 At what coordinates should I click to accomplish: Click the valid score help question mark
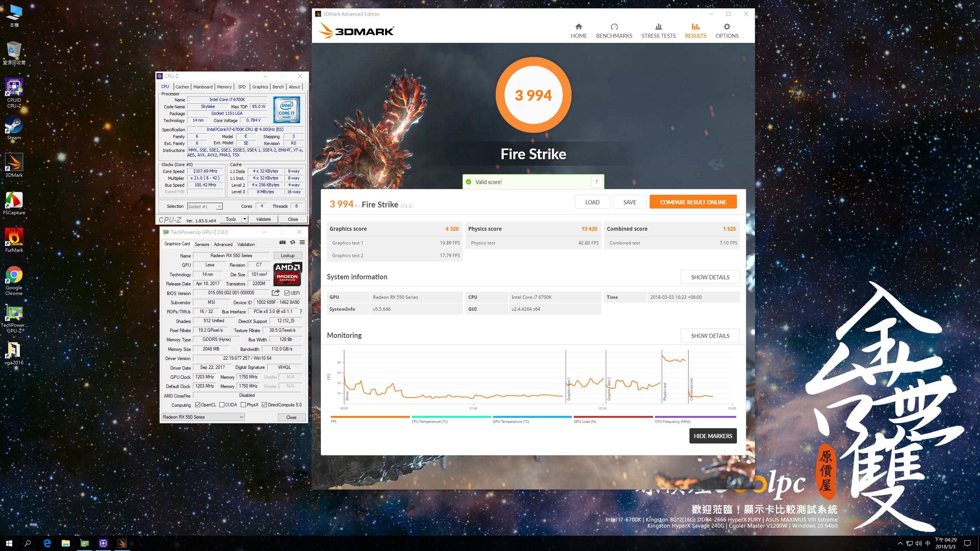coord(596,182)
